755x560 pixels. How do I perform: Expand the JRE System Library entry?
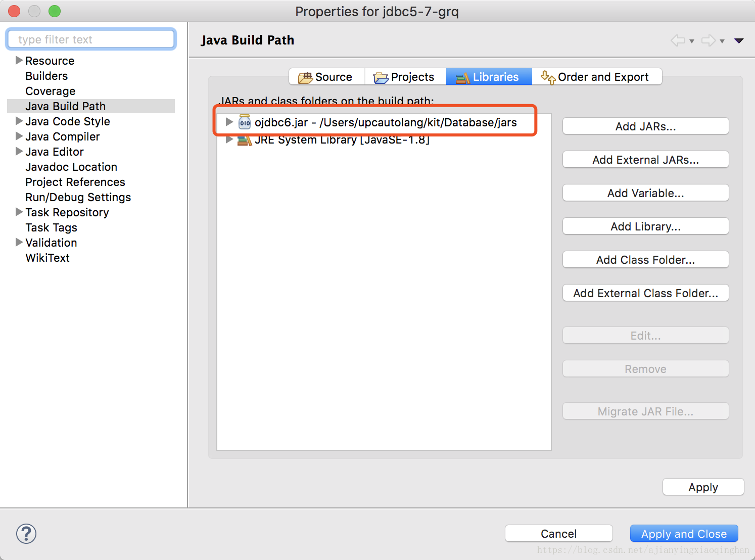[x=229, y=139]
